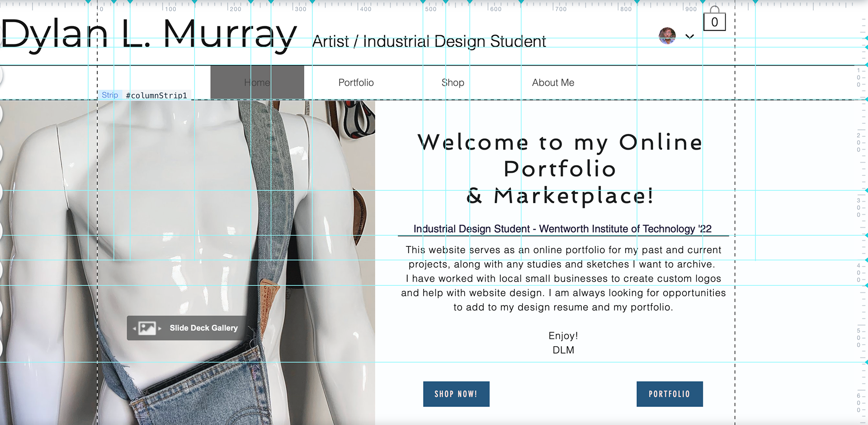Click the member profile avatar
This screenshot has width=868, height=425.
tap(667, 36)
